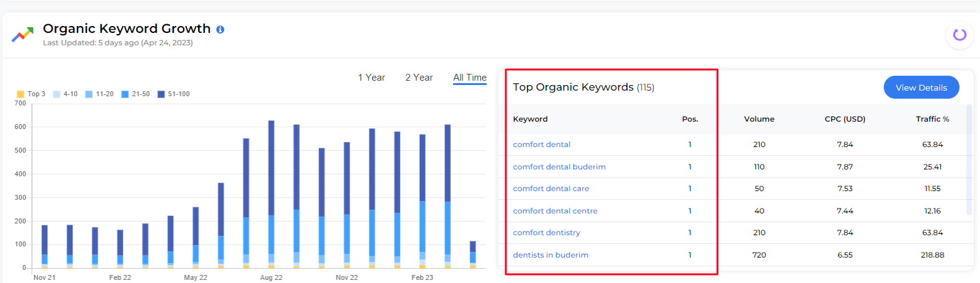Hide the 11-20 legend series
The image size is (980, 283).
coord(99,94)
